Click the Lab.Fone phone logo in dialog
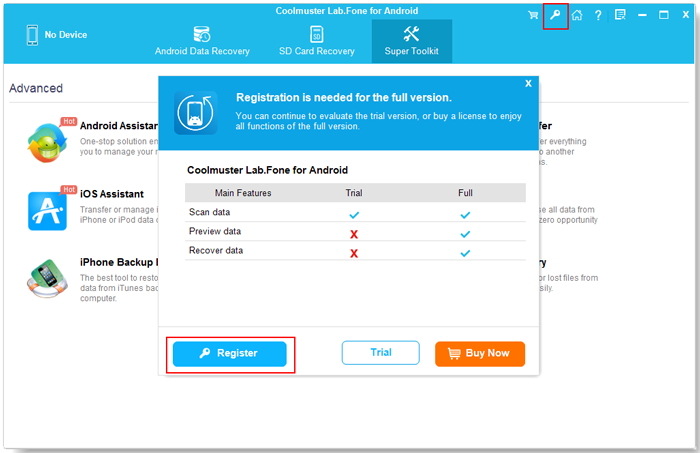This screenshot has width=700, height=453. tap(196, 113)
